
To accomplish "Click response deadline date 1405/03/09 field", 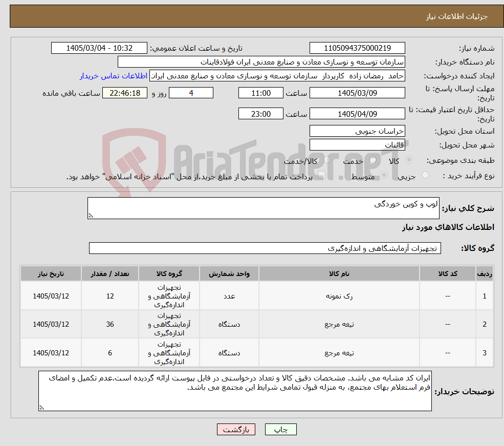I will click(x=357, y=93).
